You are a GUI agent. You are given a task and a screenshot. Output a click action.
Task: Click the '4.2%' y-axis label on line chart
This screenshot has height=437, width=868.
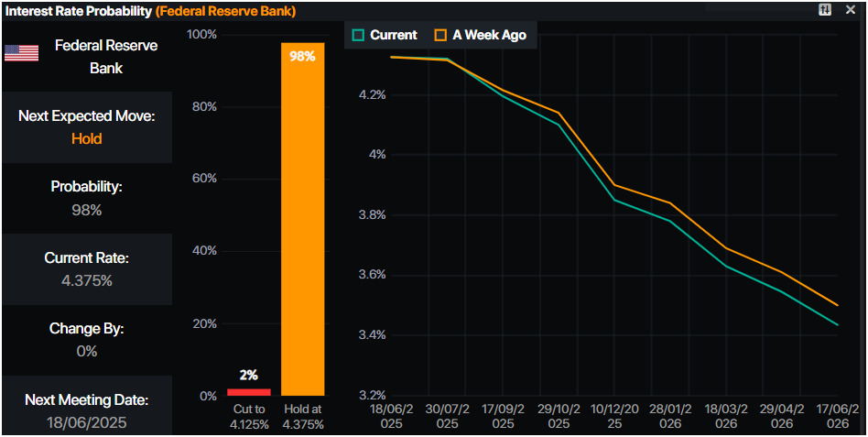tap(372, 94)
